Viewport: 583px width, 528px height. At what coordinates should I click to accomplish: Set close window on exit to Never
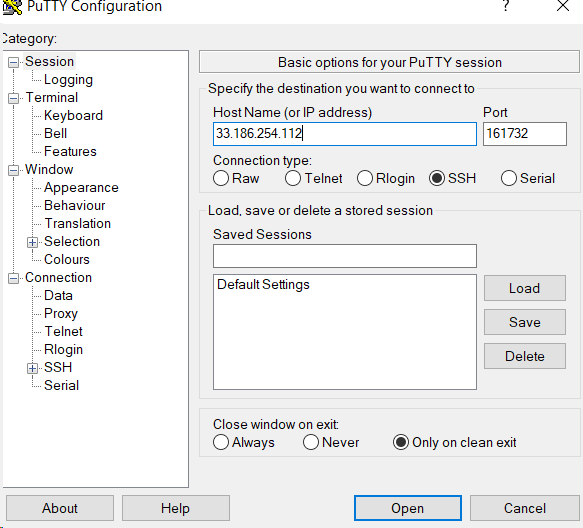311,442
